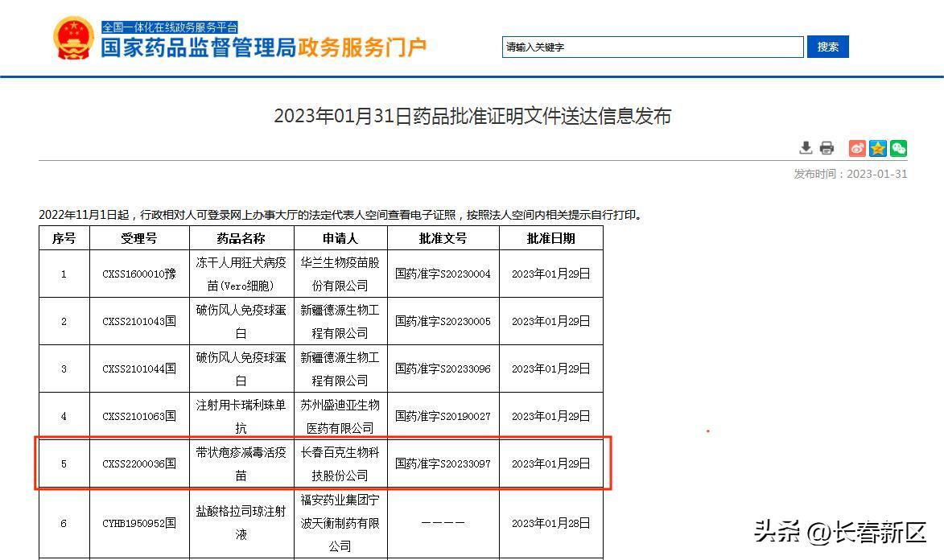Open the 国家药品监督管理局政务服务门户 header link

[266, 47]
